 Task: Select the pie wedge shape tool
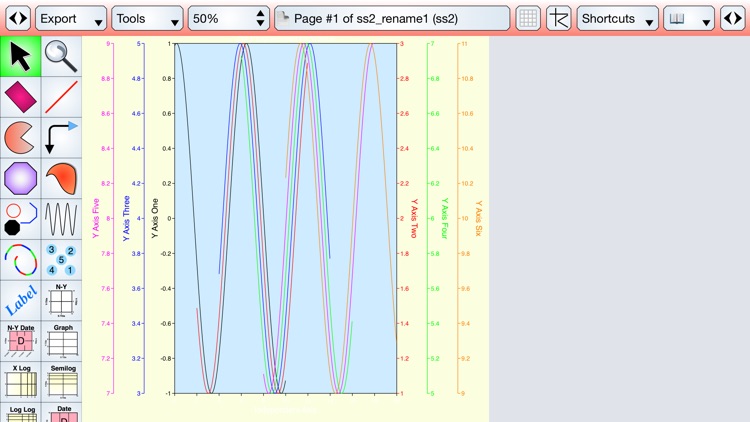21,138
